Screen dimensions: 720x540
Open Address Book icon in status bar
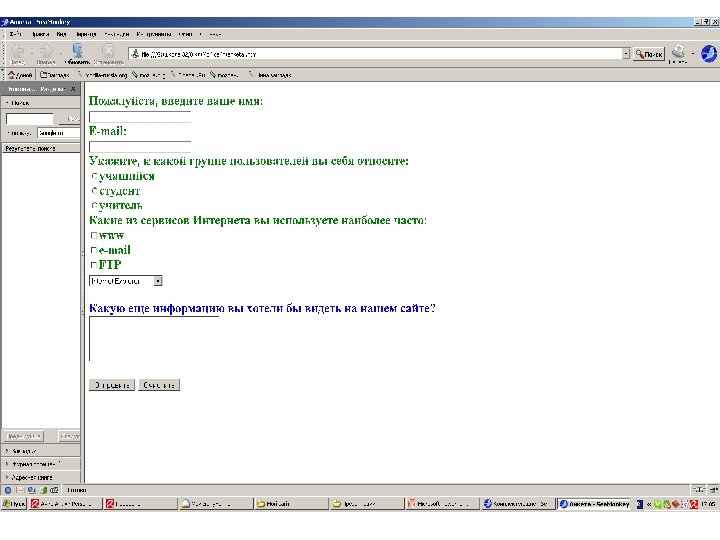point(43,490)
